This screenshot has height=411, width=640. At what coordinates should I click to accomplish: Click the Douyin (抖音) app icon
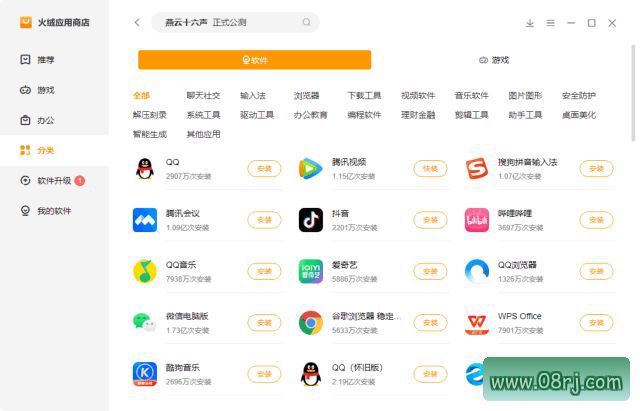click(x=311, y=220)
